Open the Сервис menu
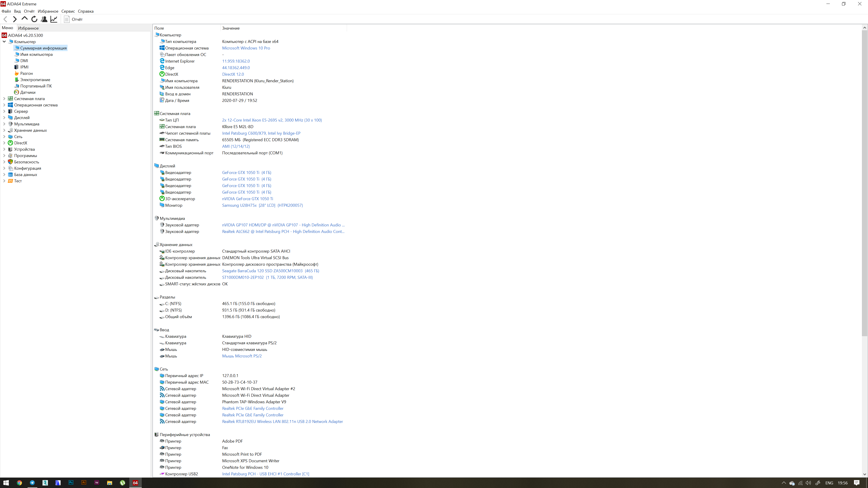This screenshot has height=488, width=868. tap(68, 11)
